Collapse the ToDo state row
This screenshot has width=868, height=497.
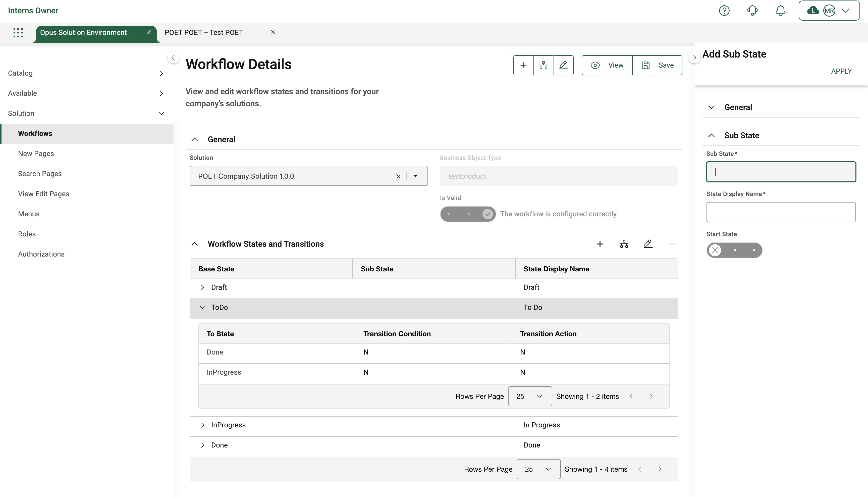pos(203,308)
